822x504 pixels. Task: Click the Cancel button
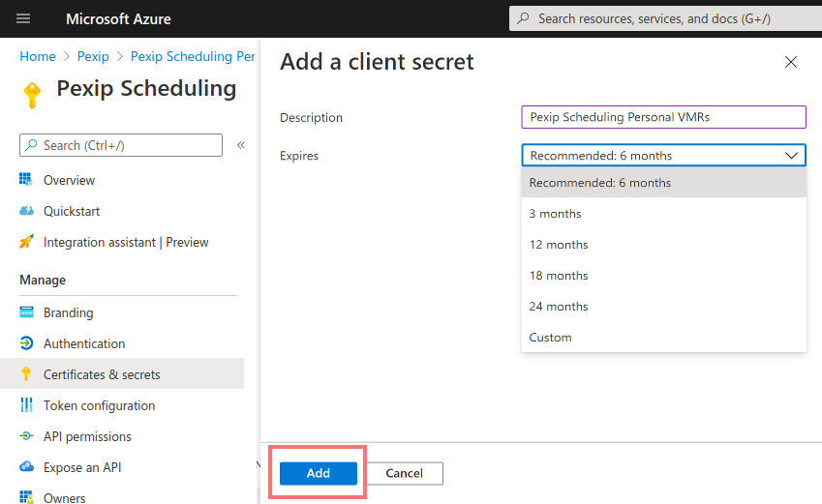[404, 473]
